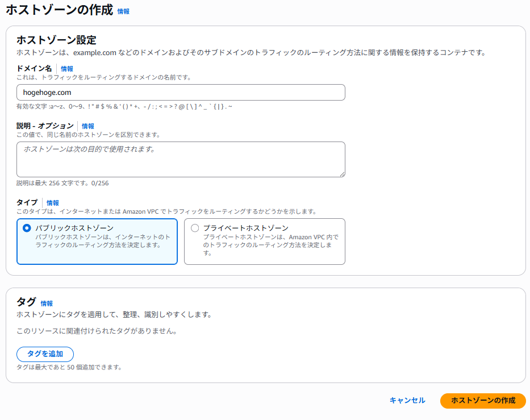The width and height of the screenshot is (530, 420).
Task: Open 情報 help next to 説明 - オプション
Action: [89, 126]
